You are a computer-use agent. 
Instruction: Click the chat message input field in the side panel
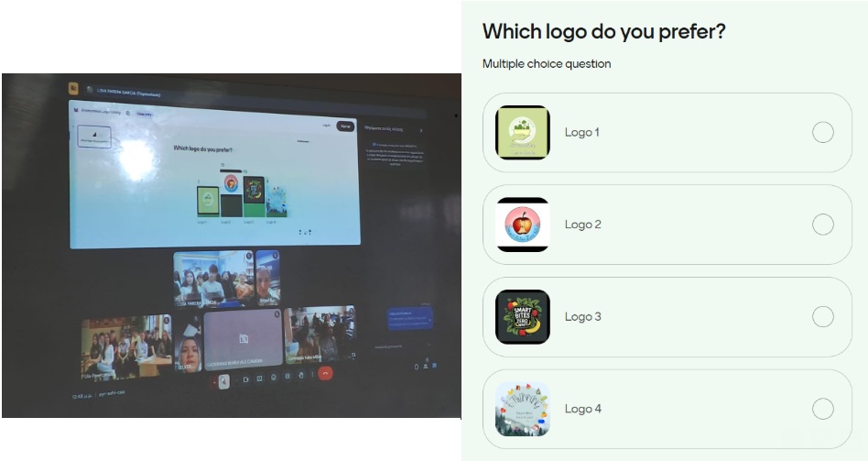[396, 346]
